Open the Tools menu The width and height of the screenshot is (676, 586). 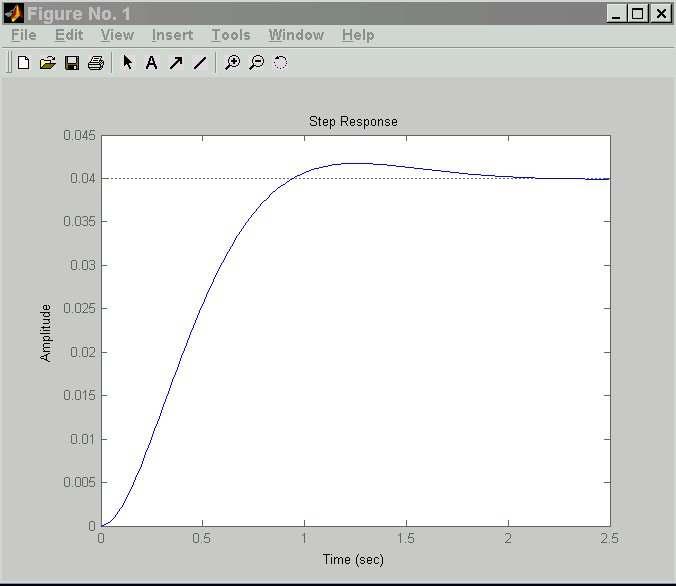[231, 35]
